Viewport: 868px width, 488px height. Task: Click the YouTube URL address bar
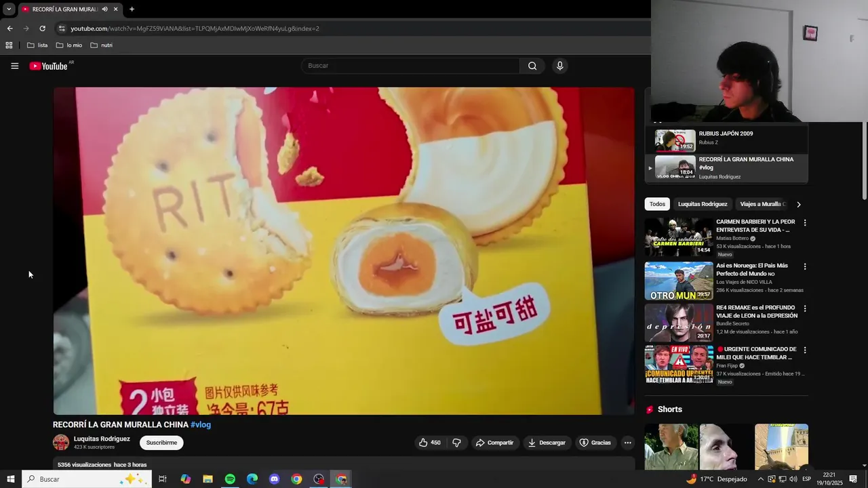[195, 28]
